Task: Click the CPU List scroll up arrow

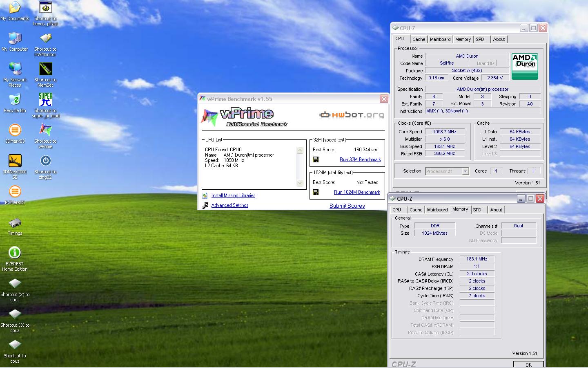Action: tap(300, 150)
